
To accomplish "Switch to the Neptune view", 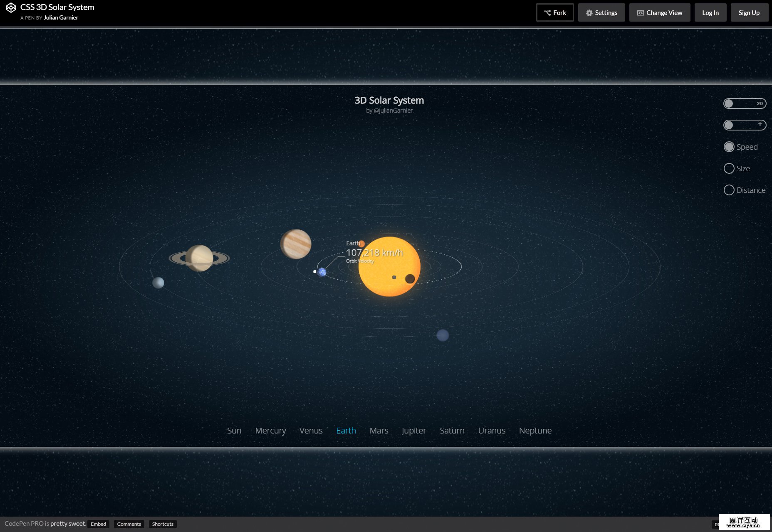I will tap(535, 431).
